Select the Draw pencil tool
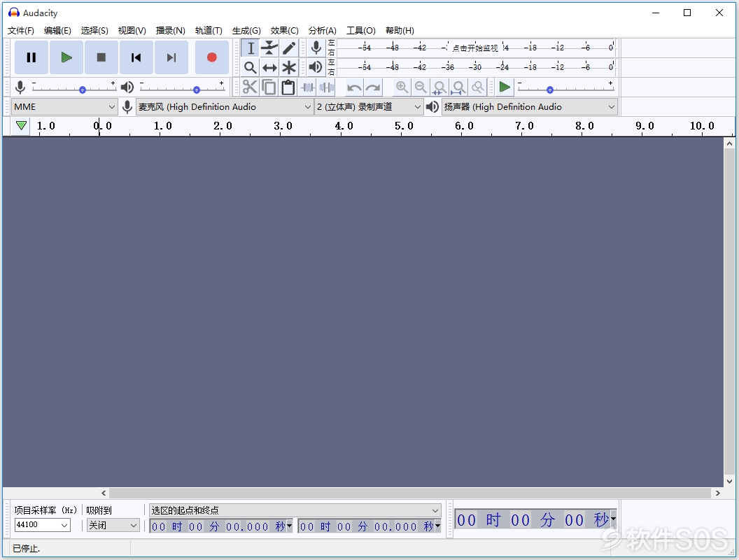The image size is (739, 560). click(x=289, y=48)
